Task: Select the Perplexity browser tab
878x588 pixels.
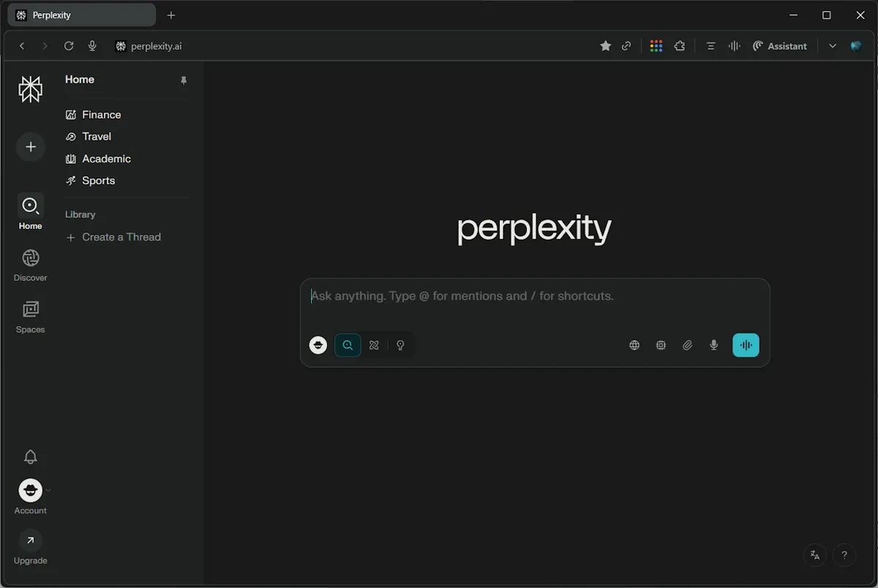Action: pos(83,15)
